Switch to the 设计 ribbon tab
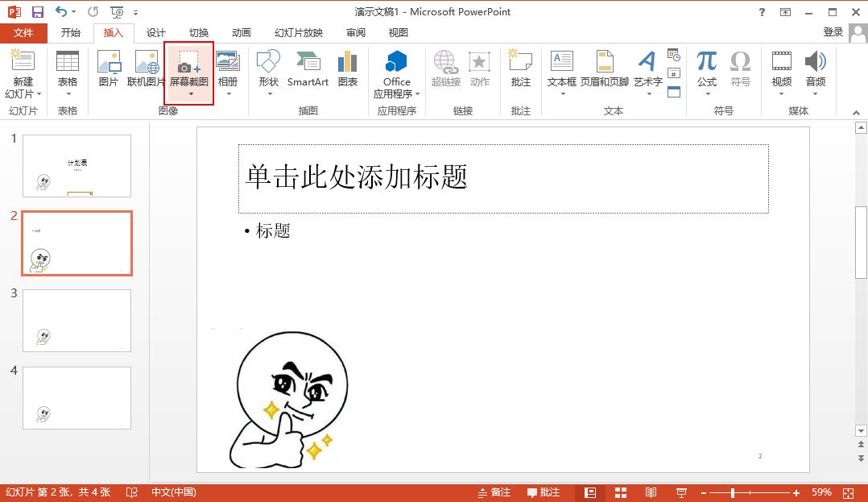The width and height of the screenshot is (868, 502). click(156, 33)
